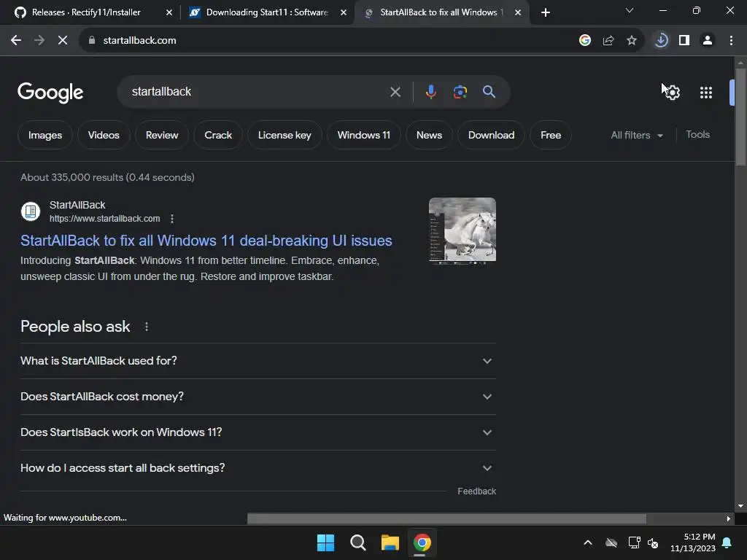Screen dimensions: 747x560
Task: Open Windows taskbar search
Action: [357, 542]
